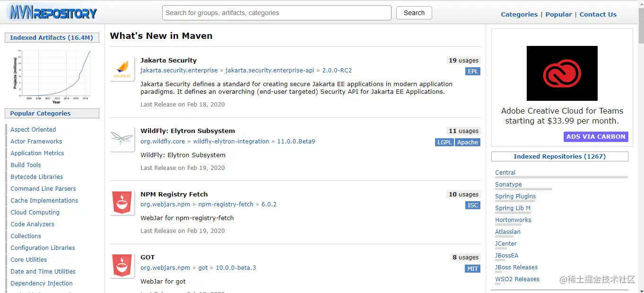Click the EPL license badge
This screenshot has width=644, height=293.
[x=473, y=71]
